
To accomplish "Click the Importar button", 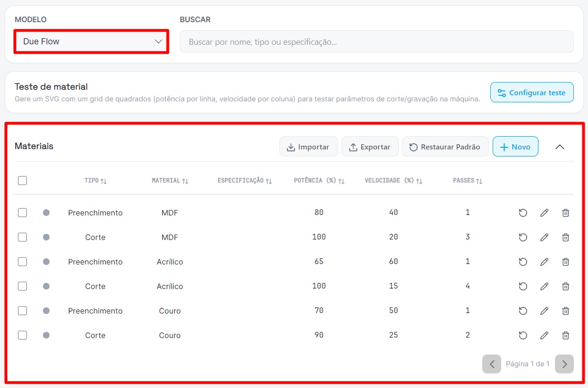I will click(x=308, y=147).
